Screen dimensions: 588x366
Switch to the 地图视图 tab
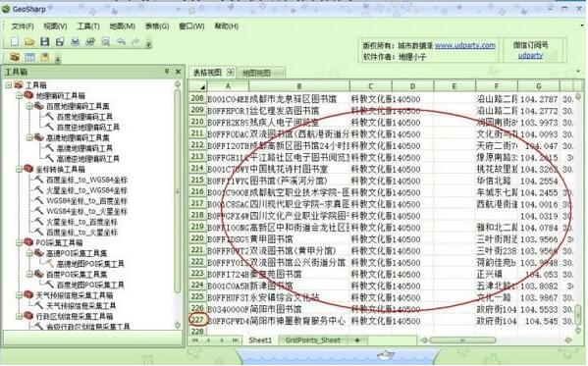[x=256, y=73]
